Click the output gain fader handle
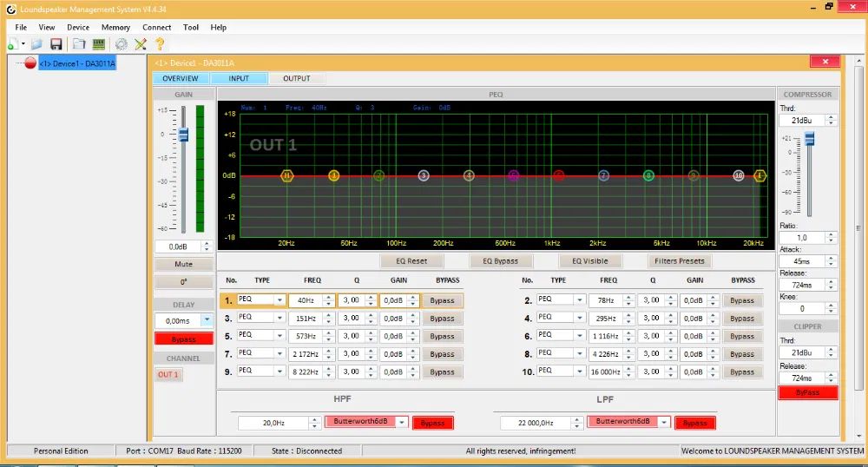Image resolution: width=868 pixels, height=467 pixels. (x=183, y=135)
